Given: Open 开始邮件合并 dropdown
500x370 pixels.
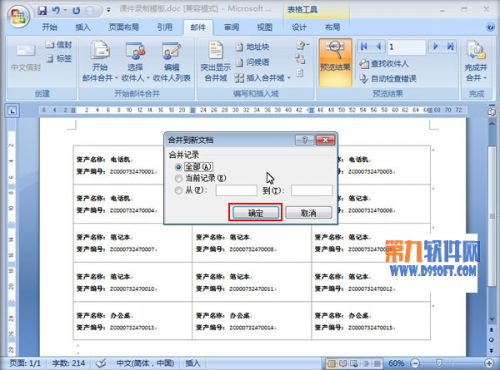Looking at the screenshot, I should click(x=100, y=61).
